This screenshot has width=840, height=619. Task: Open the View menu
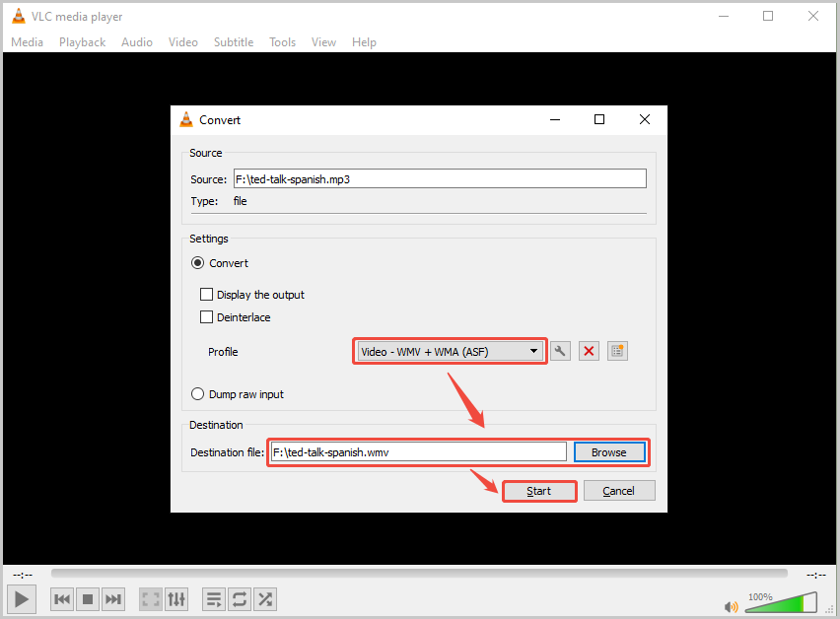pos(323,41)
